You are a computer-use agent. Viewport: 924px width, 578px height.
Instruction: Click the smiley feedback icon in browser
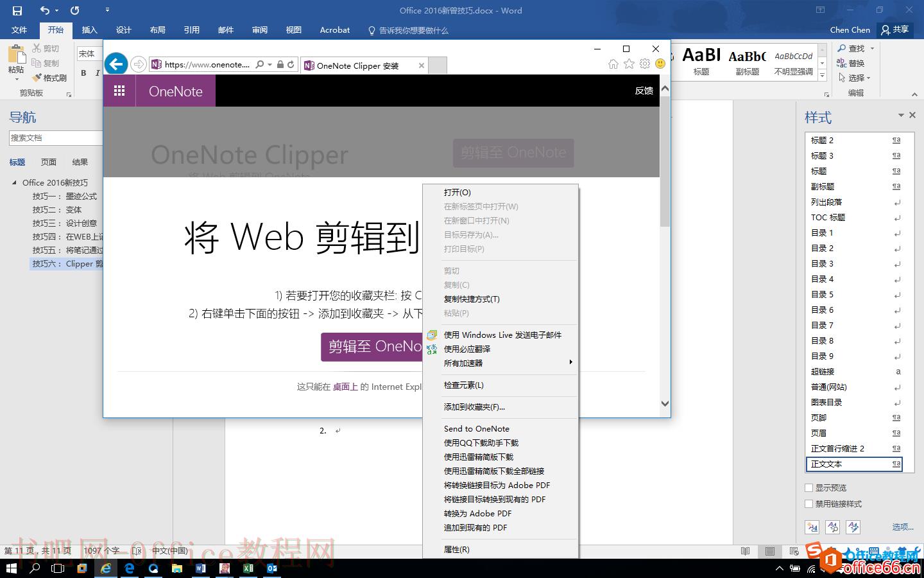point(660,64)
